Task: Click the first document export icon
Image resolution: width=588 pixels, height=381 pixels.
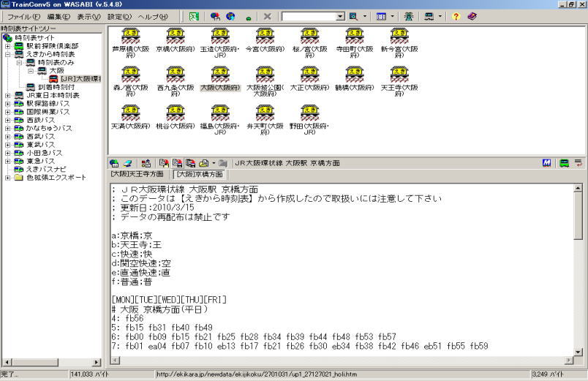Action: tap(164, 163)
